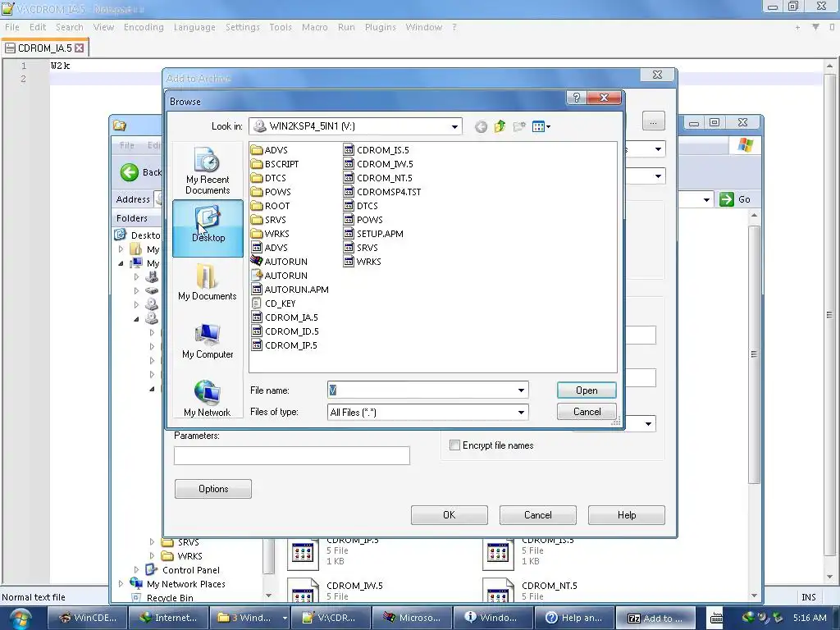Click Go button in Explorer window
Image resolution: width=840 pixels, height=630 pixels.
pyautogui.click(x=735, y=199)
